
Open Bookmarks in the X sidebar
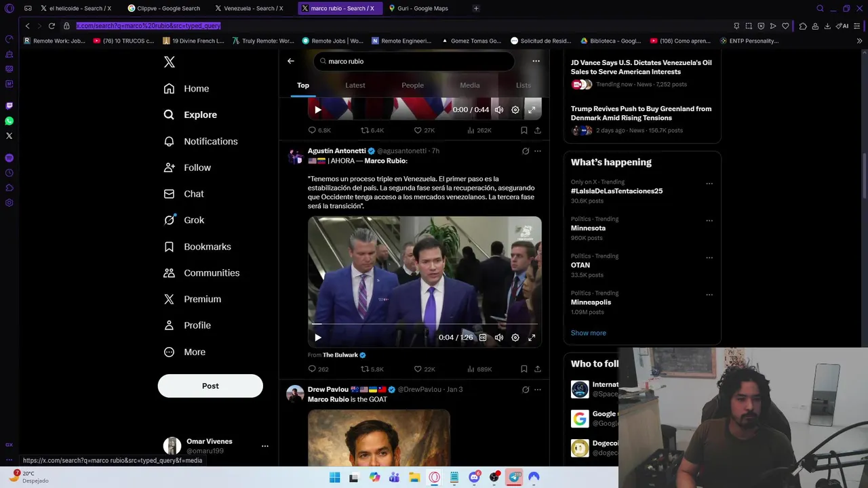coord(197,247)
